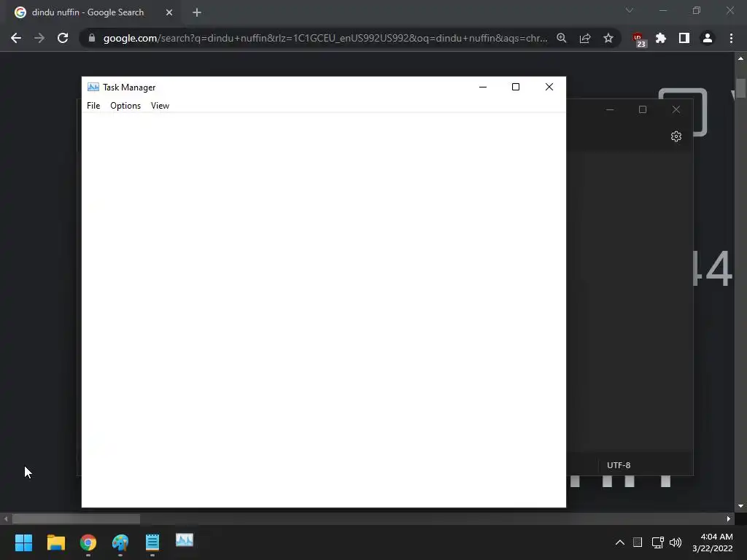
Task: Maximize the dark background window
Action: pyautogui.click(x=643, y=109)
